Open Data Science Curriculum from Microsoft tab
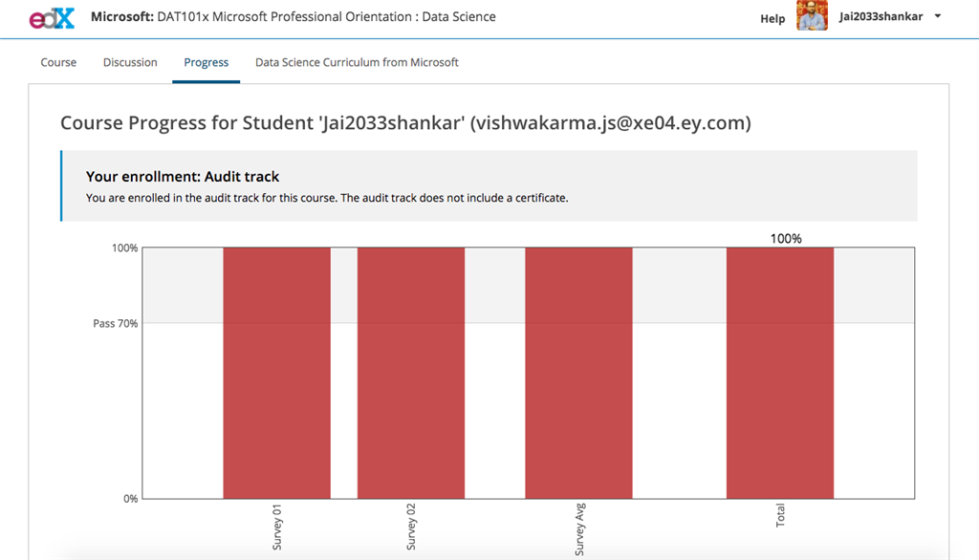Image resolution: width=979 pixels, height=560 pixels. tap(357, 62)
